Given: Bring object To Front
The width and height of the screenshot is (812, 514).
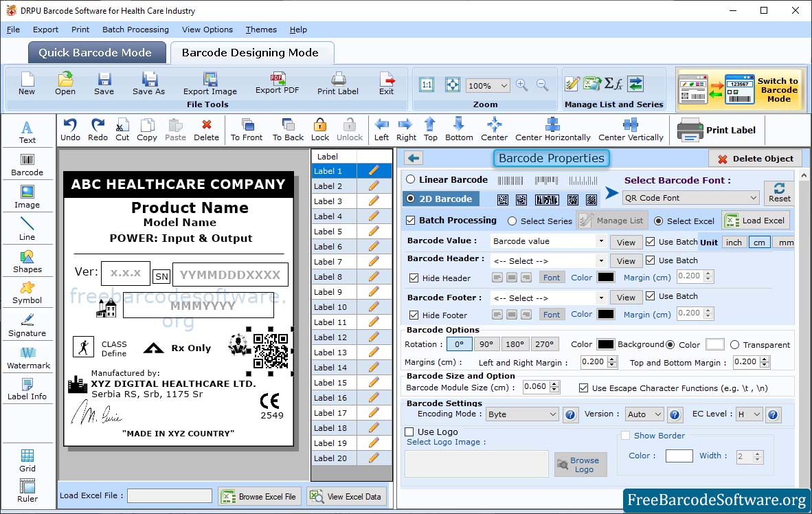Looking at the screenshot, I should coord(247,130).
